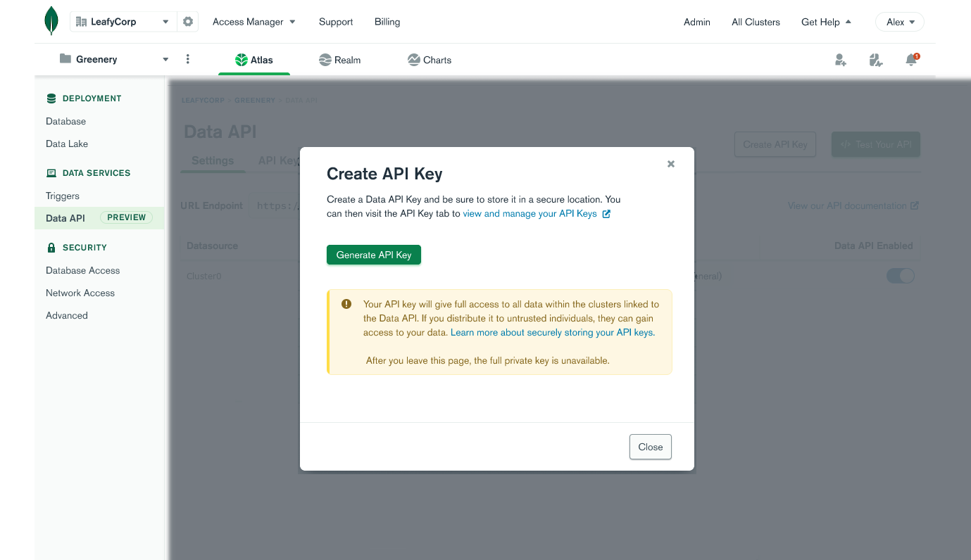The image size is (971, 560).
Task: Open the Admin link
Action: point(697,22)
